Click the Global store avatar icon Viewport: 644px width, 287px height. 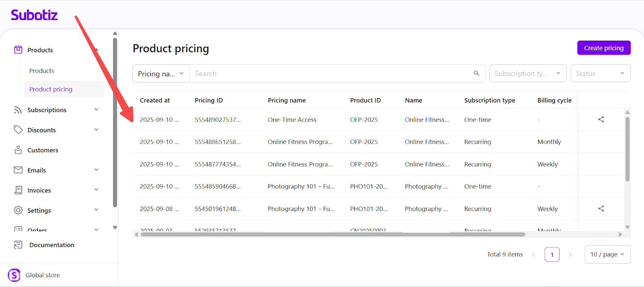coord(14,275)
